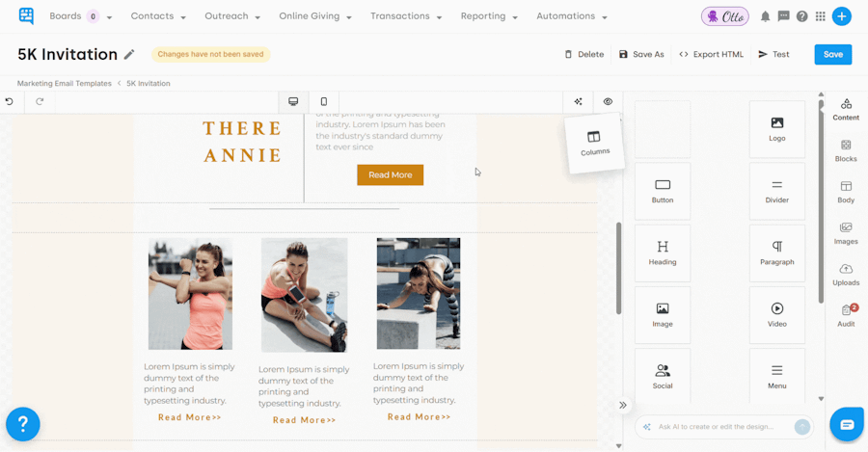Select the Logo content block
The image size is (868, 452).
pyautogui.click(x=776, y=129)
